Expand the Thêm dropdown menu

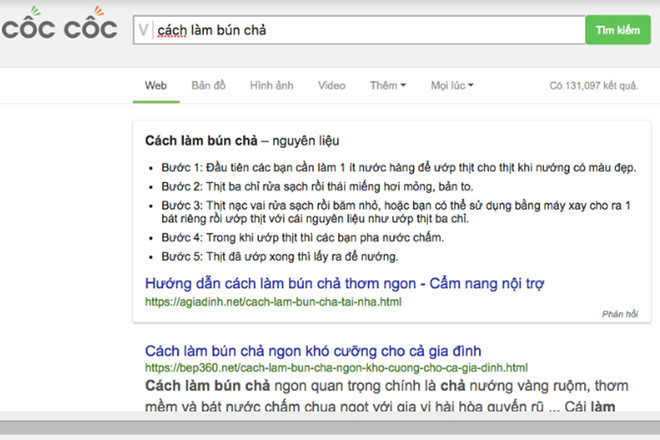(x=388, y=85)
